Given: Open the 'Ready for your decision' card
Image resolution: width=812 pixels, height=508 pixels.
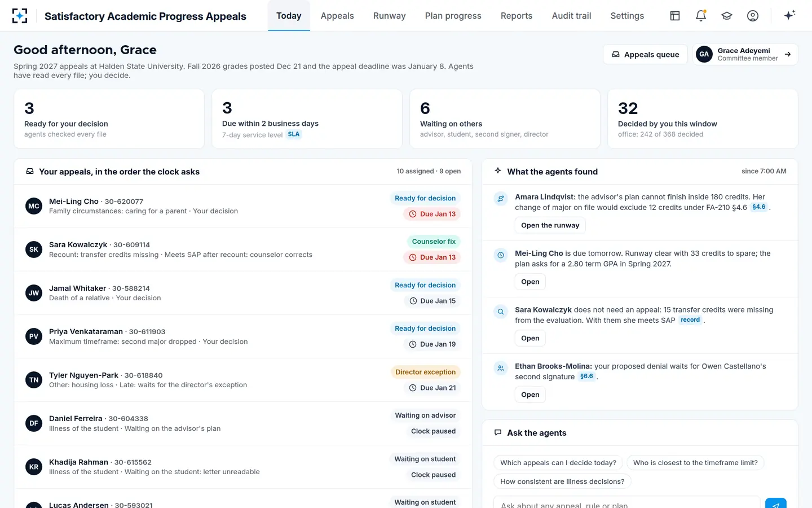Looking at the screenshot, I should pos(109,119).
